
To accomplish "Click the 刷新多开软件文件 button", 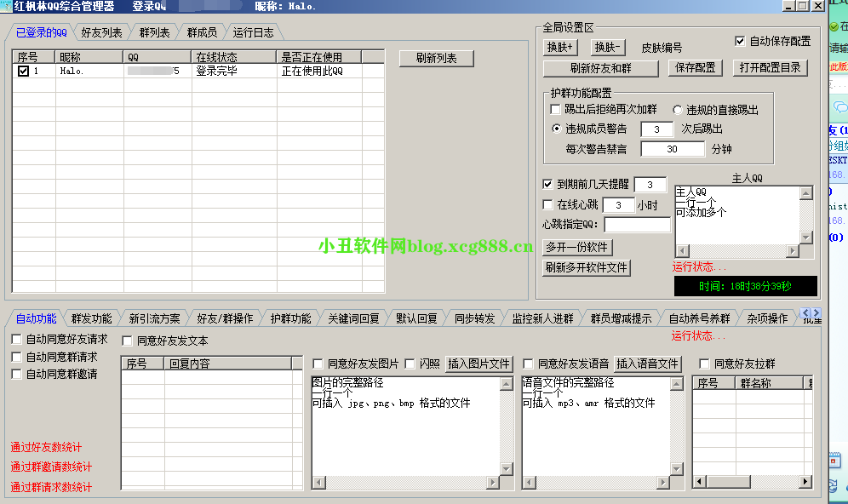I will click(587, 267).
